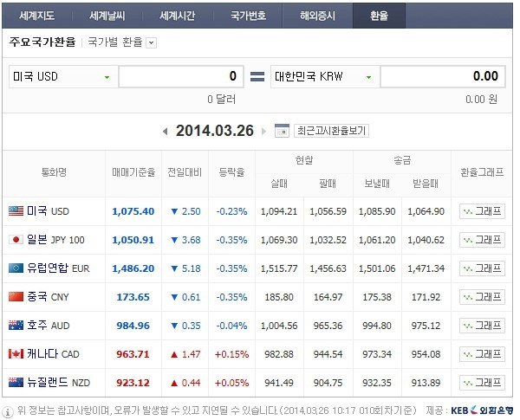Open the 그래프 button for 미국 USD
The width and height of the screenshot is (520, 420).
(x=482, y=211)
